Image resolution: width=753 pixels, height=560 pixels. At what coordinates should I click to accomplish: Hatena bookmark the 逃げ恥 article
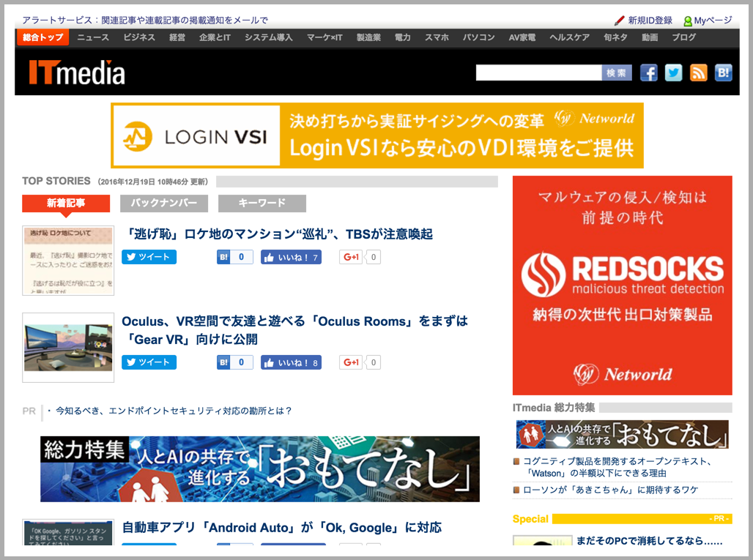point(235,257)
